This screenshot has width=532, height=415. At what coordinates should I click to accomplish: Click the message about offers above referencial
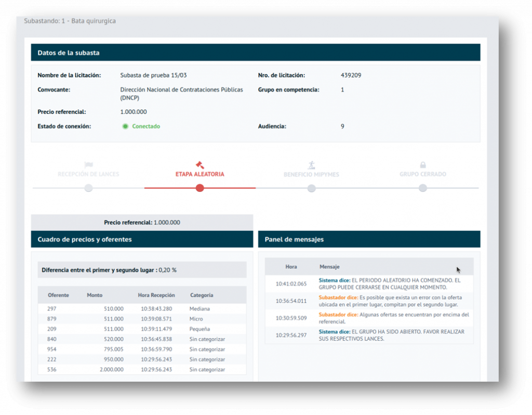pyautogui.click(x=394, y=318)
